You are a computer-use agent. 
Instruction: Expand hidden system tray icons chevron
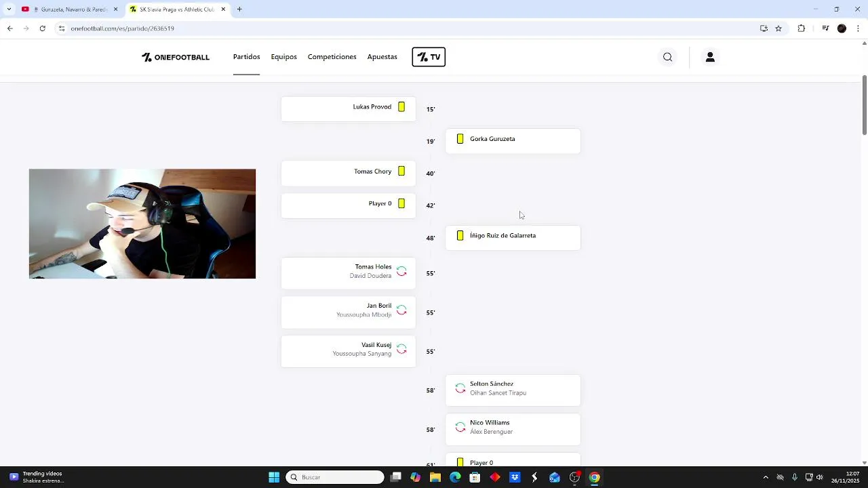[766, 477]
